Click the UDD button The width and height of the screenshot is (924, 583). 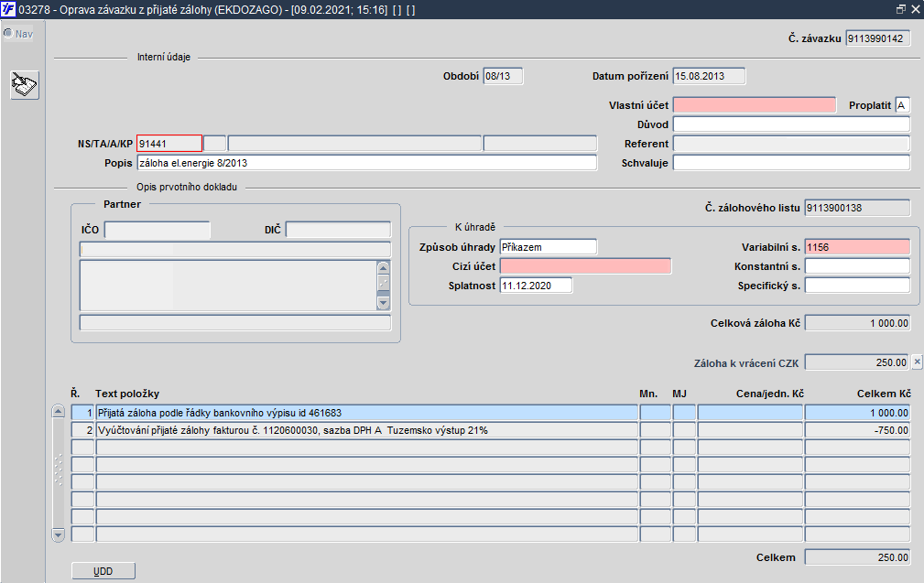point(103,571)
